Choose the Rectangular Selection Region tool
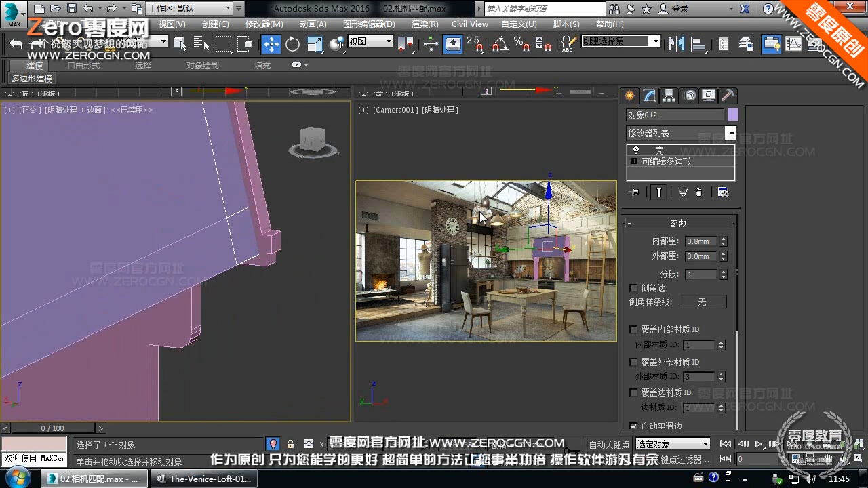Viewport: 868px width, 488px height. (223, 44)
